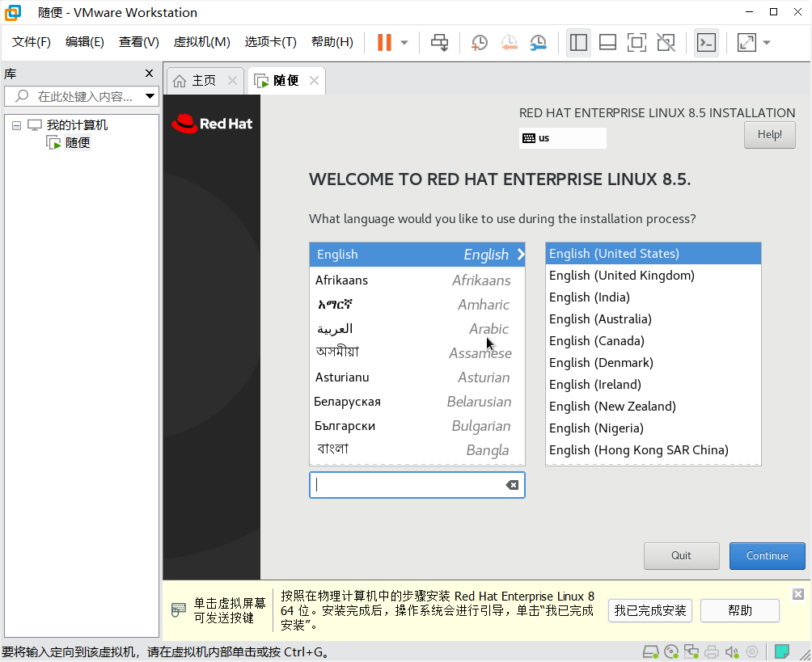Select English (Australia) locale
Image resolution: width=812 pixels, height=662 pixels.
(x=653, y=318)
